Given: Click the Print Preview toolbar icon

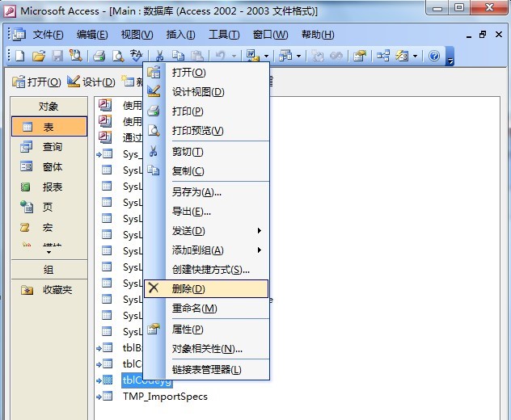Looking at the screenshot, I should click(118, 56).
